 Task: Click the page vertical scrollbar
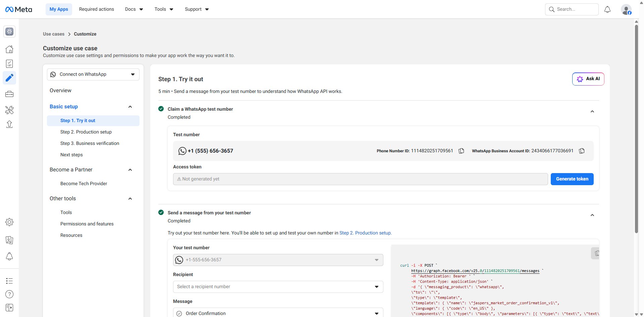coord(636,129)
